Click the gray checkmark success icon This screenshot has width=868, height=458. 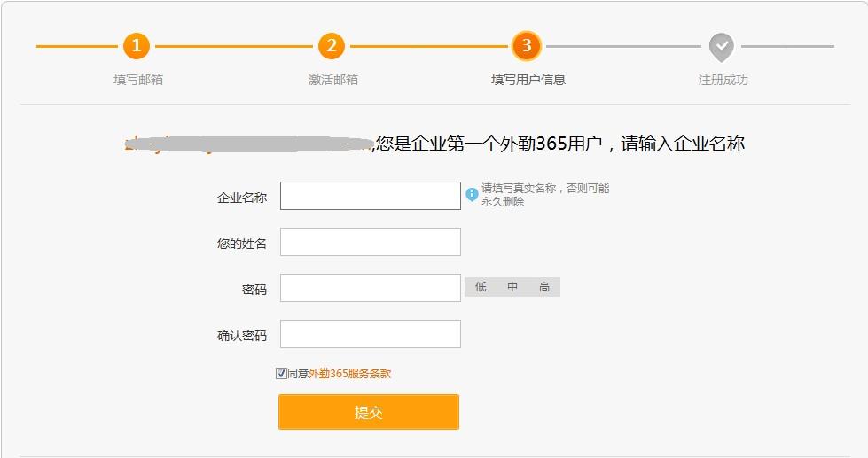point(722,45)
